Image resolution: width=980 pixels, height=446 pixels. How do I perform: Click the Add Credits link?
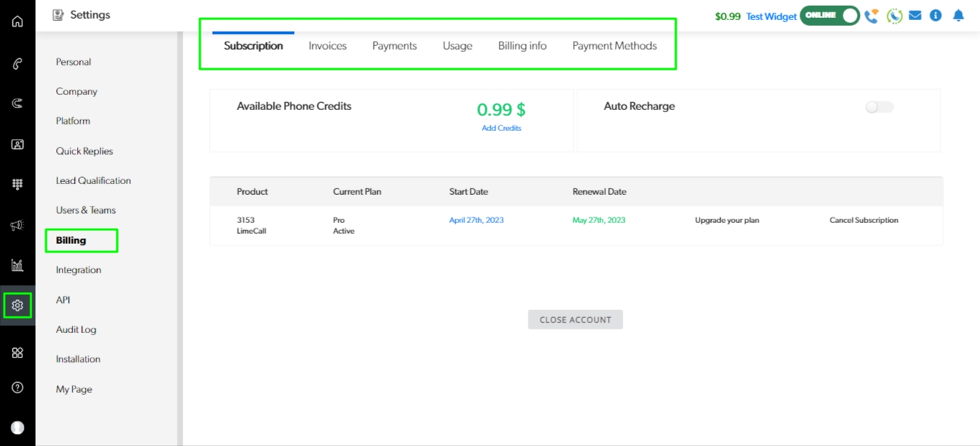pyautogui.click(x=501, y=128)
